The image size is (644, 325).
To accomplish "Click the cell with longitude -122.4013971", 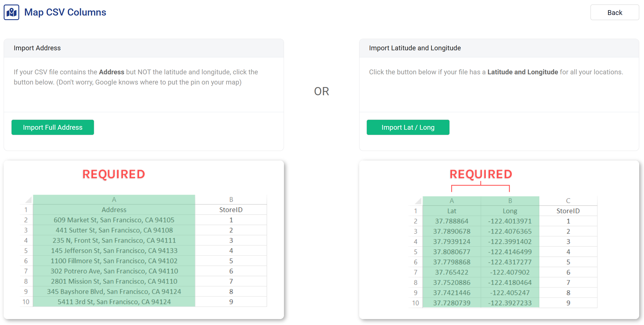I will pos(510,221).
